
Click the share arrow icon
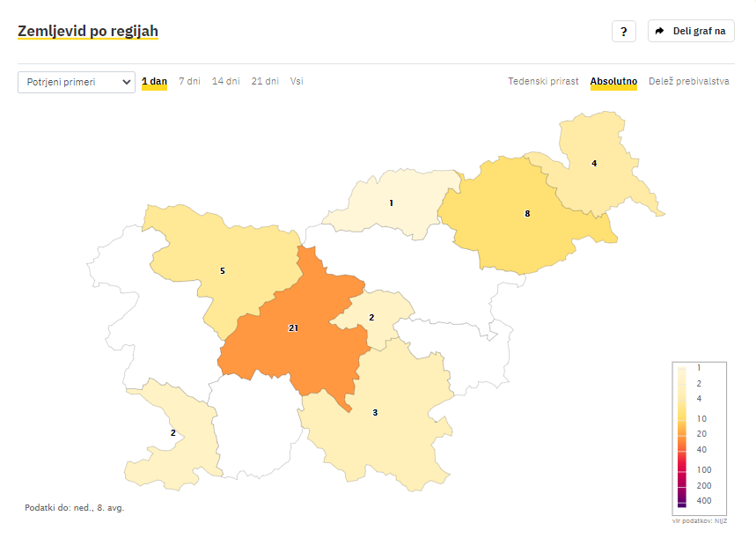click(x=659, y=31)
